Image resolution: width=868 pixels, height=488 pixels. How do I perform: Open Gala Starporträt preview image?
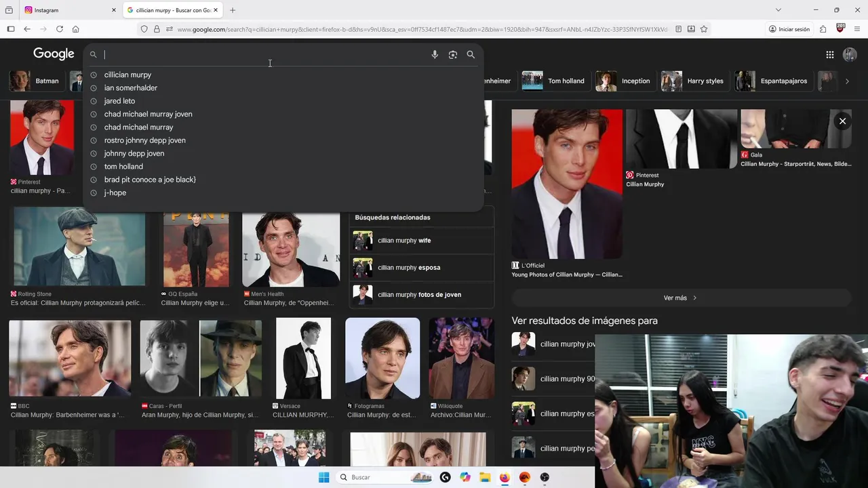[796, 129]
